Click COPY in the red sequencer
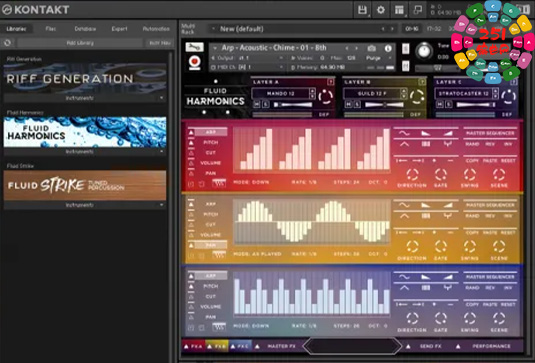 coord(472,161)
